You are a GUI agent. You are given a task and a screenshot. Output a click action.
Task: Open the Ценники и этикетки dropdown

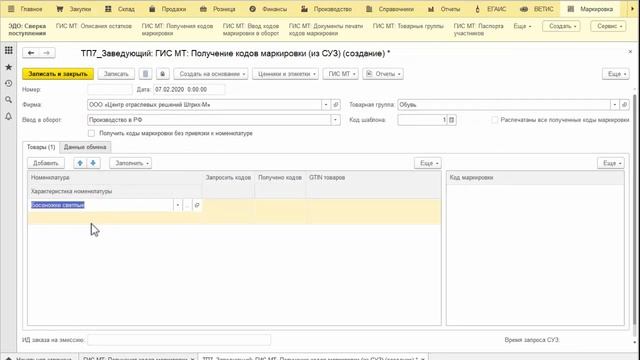(x=285, y=74)
